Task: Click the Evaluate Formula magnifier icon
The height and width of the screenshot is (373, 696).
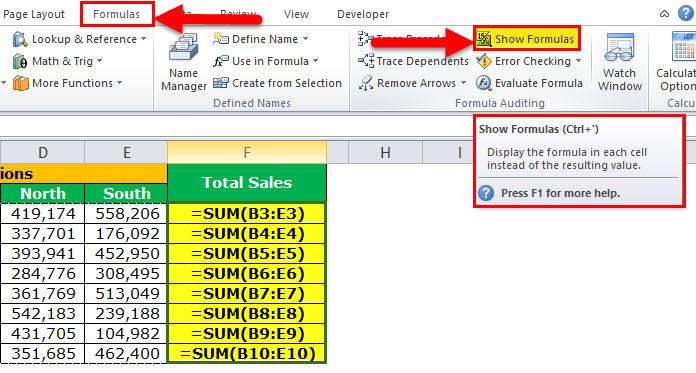Action: click(x=484, y=83)
